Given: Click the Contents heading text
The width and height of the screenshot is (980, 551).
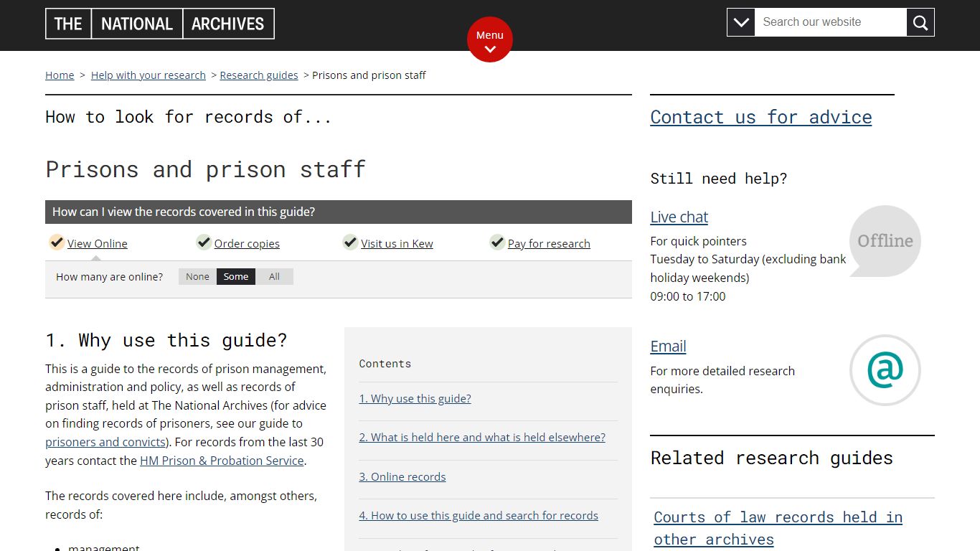Looking at the screenshot, I should pyautogui.click(x=385, y=364).
